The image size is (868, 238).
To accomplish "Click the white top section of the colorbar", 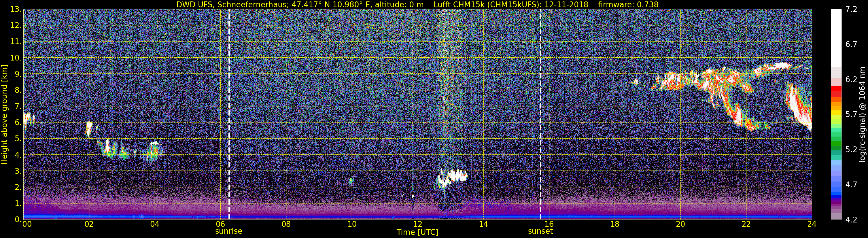I will pyautogui.click(x=836, y=38).
